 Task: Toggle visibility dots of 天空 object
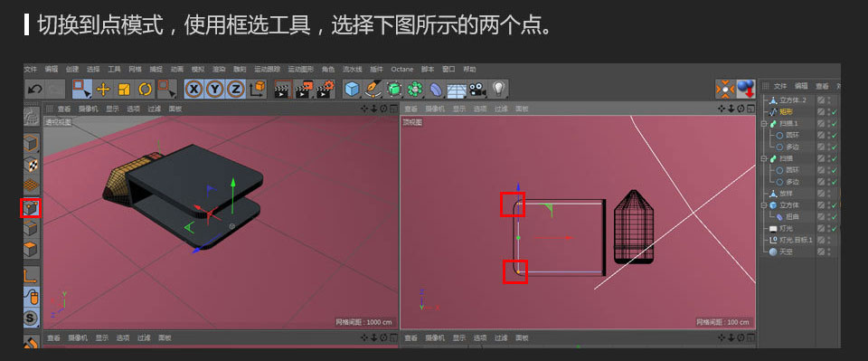(829, 252)
